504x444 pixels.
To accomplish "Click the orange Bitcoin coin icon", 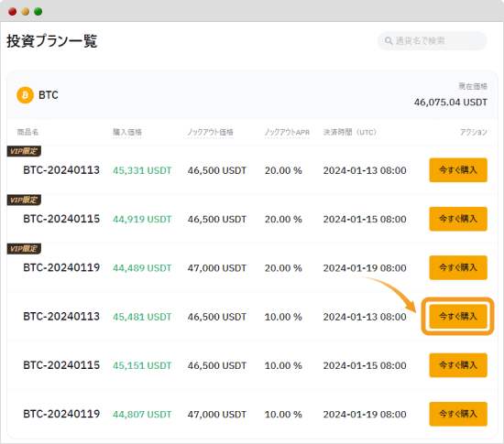I will pyautogui.click(x=25, y=95).
